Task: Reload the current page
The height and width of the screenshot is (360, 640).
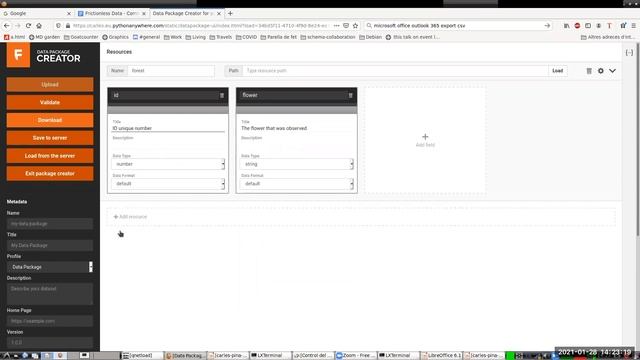Action: coord(28,25)
